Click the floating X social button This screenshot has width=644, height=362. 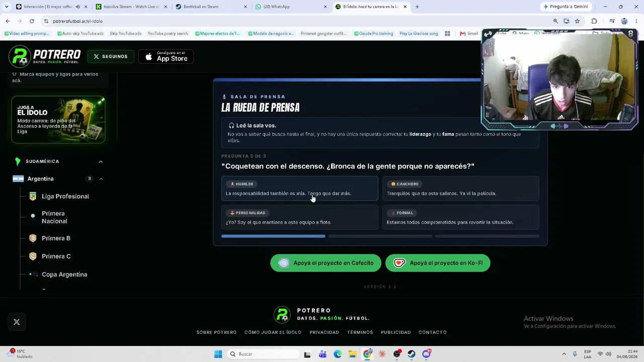coord(17,322)
